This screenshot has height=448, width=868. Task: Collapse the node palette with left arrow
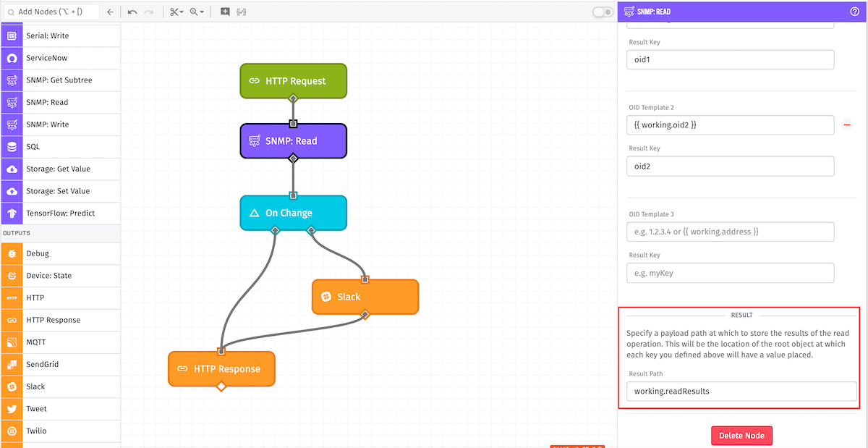click(110, 12)
